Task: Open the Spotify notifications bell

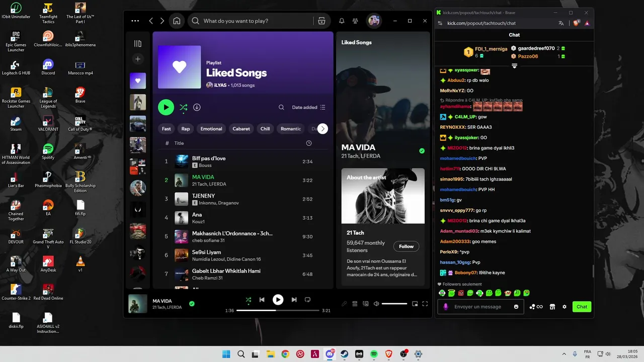Action: pyautogui.click(x=342, y=21)
